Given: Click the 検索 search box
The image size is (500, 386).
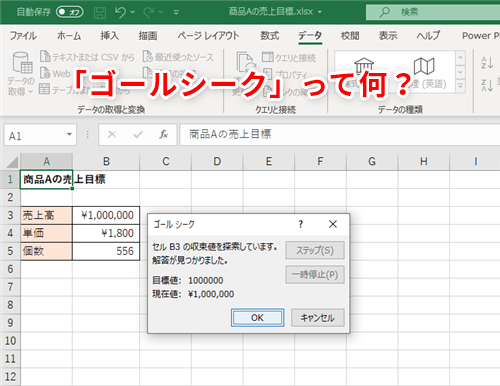Looking at the screenshot, I should pyautogui.click(x=433, y=12).
